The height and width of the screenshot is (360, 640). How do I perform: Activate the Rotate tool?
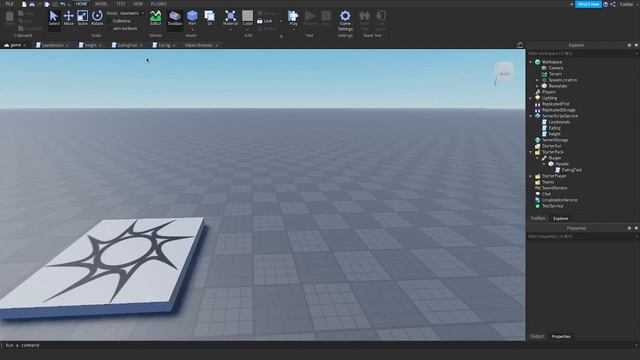(x=97, y=18)
